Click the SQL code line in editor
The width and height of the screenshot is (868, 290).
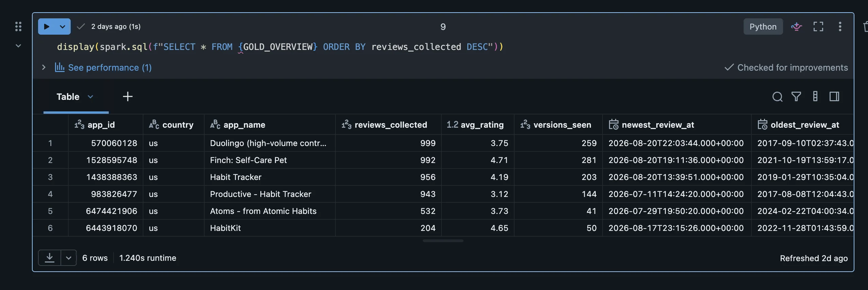click(x=280, y=47)
